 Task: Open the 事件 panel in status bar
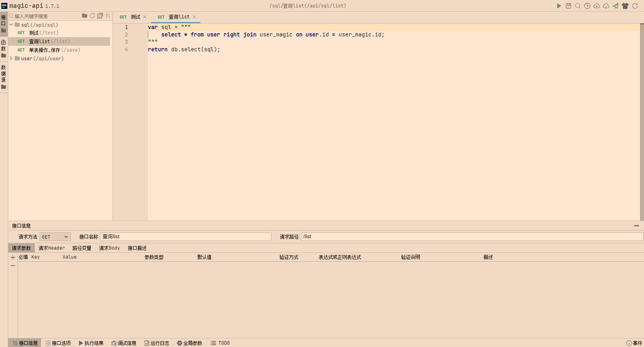634,343
